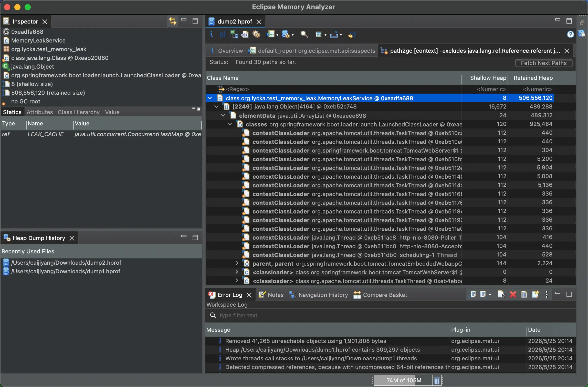Open the reports dropdown arrow
This screenshot has width=588, height=387.
coord(277,35)
